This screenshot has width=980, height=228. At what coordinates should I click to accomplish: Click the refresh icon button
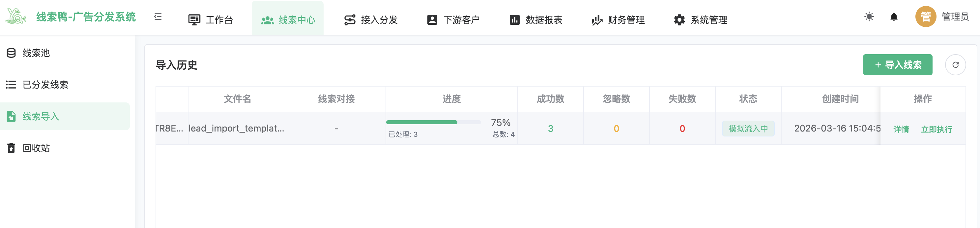[955, 65]
